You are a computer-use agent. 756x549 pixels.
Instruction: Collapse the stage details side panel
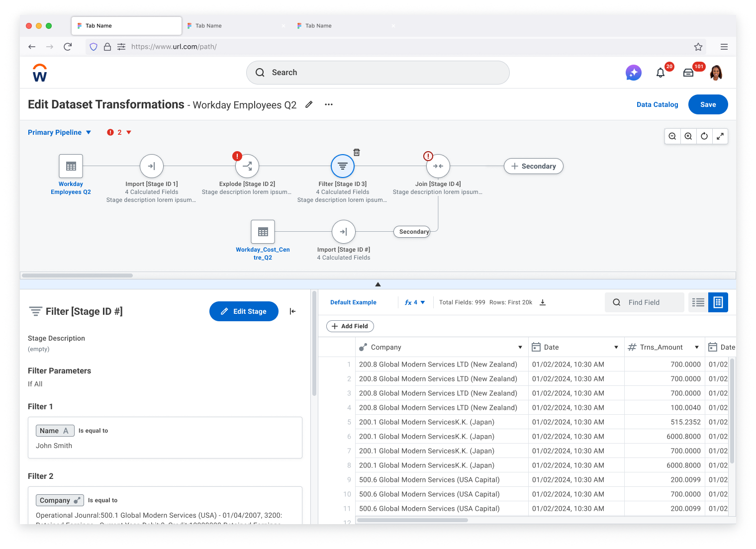[x=292, y=311]
